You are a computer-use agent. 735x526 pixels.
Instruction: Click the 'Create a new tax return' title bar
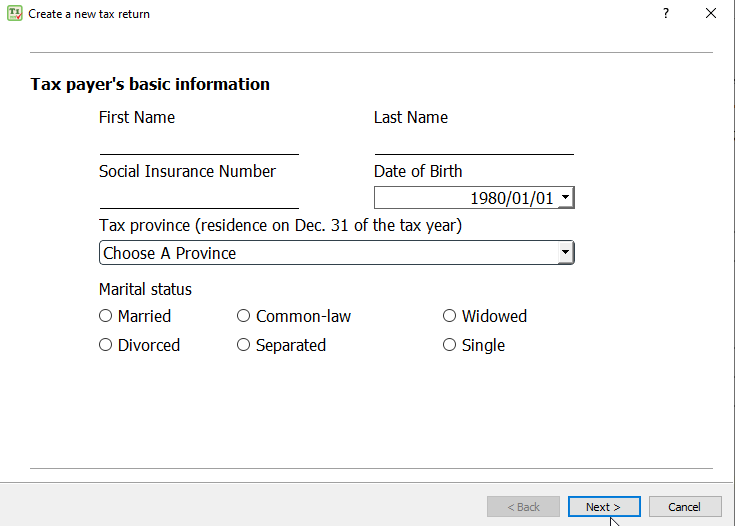click(x=300, y=14)
